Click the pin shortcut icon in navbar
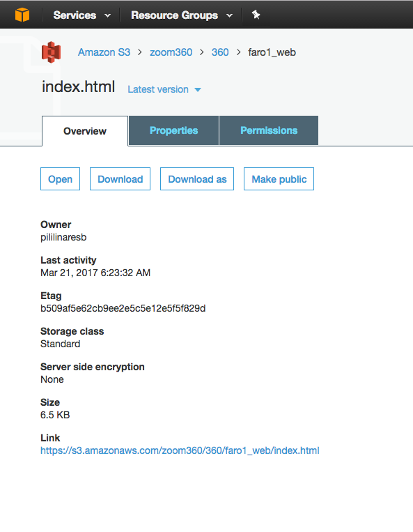413x532 pixels. (256, 15)
